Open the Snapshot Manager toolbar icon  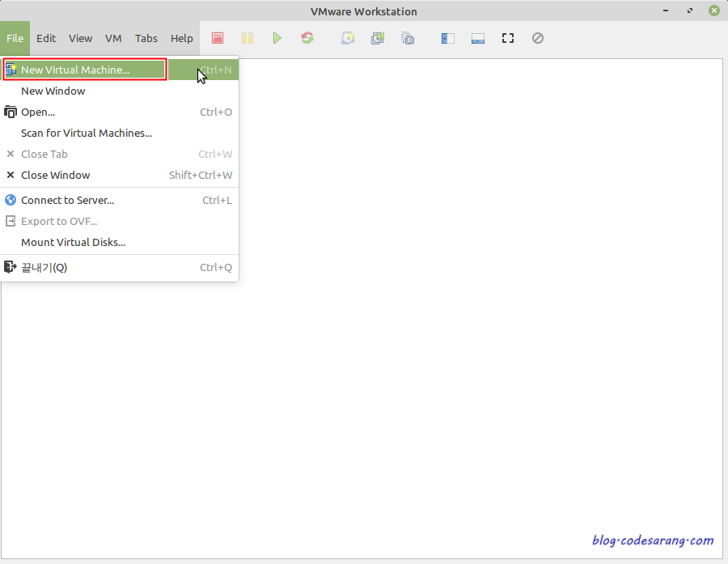click(x=408, y=38)
